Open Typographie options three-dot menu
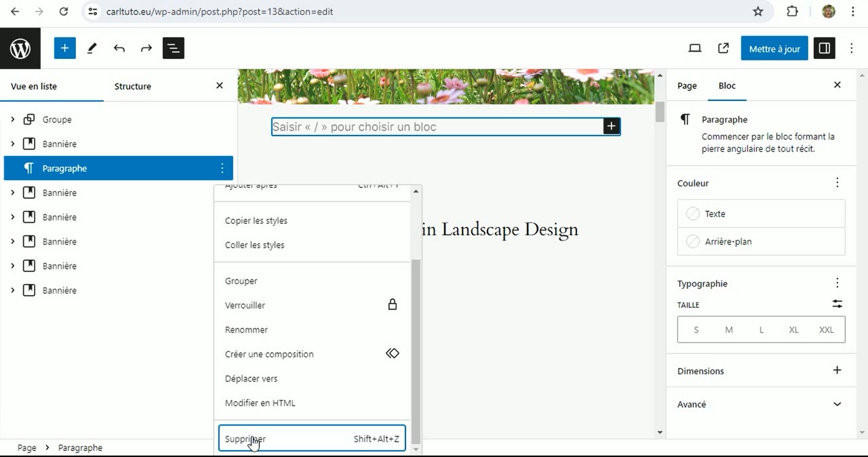The image size is (868, 457). [837, 283]
